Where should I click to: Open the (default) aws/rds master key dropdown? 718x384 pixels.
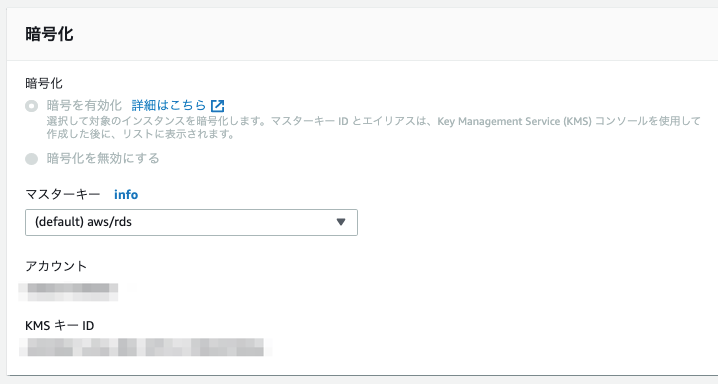click(191, 222)
